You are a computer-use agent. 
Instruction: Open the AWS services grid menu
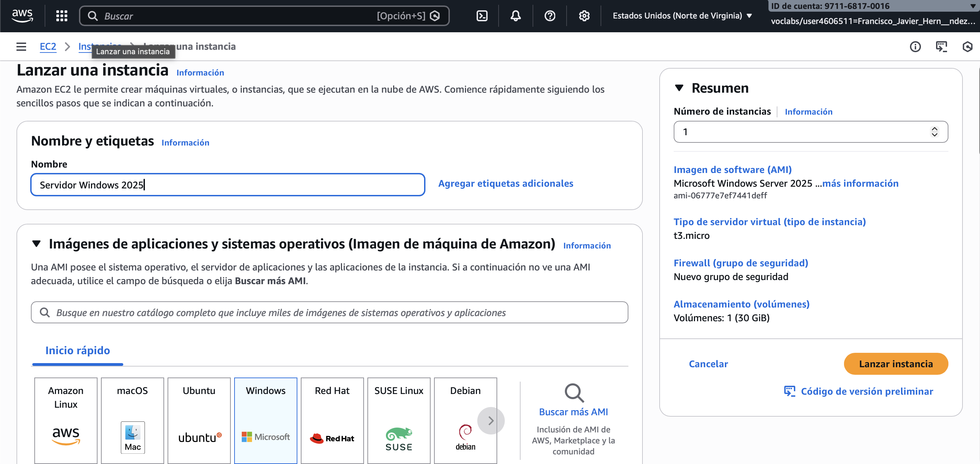coord(61,15)
